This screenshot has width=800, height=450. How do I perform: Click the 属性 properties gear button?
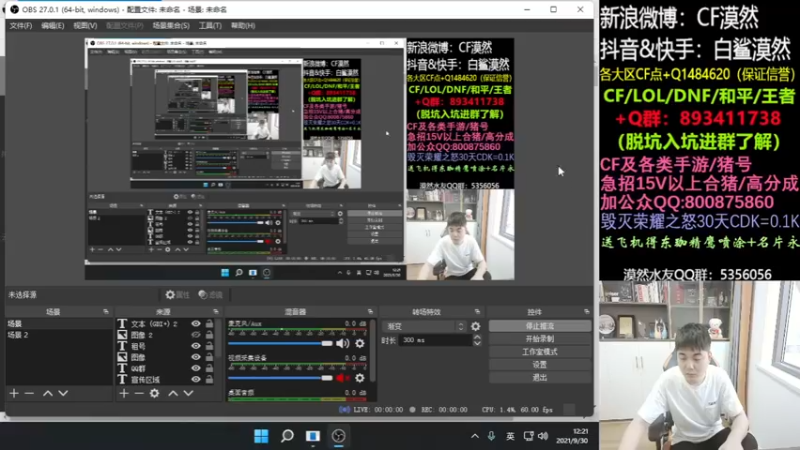[178, 295]
